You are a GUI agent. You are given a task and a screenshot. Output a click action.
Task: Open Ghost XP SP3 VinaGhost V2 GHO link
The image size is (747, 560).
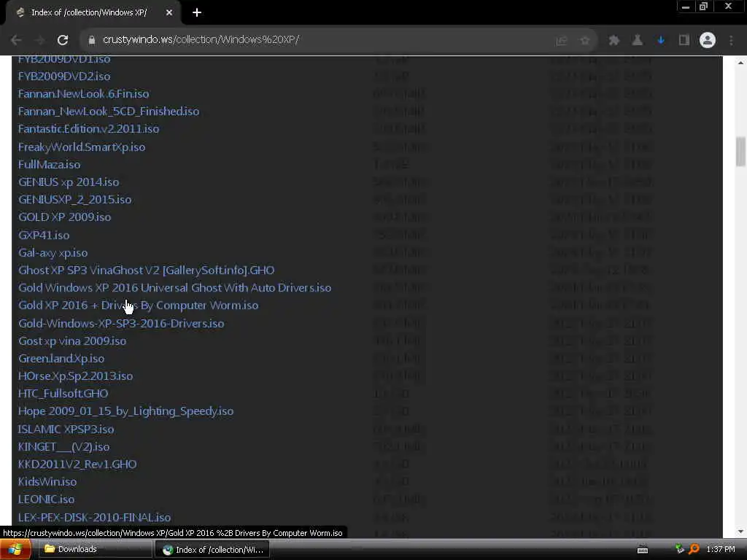point(146,271)
